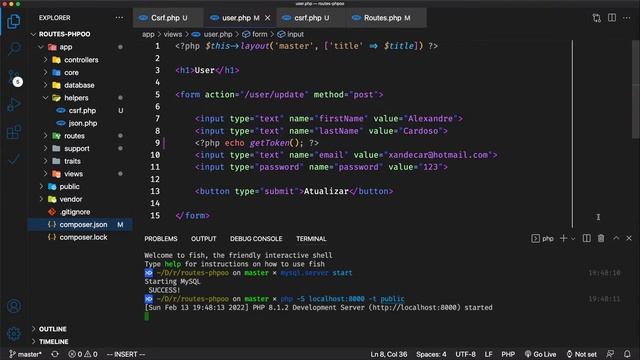Open Explorer more actions ellipsis
Viewport: 640px width, 360px height.
coord(119,18)
